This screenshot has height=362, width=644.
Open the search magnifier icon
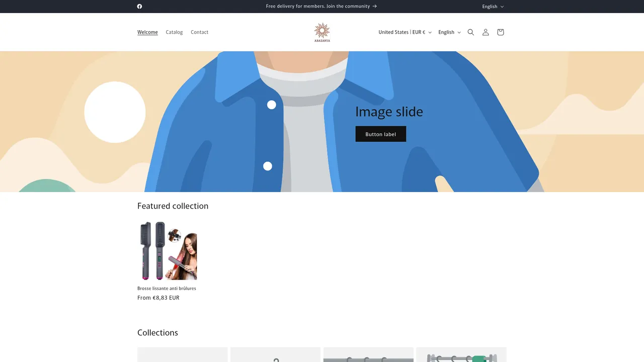(x=471, y=32)
